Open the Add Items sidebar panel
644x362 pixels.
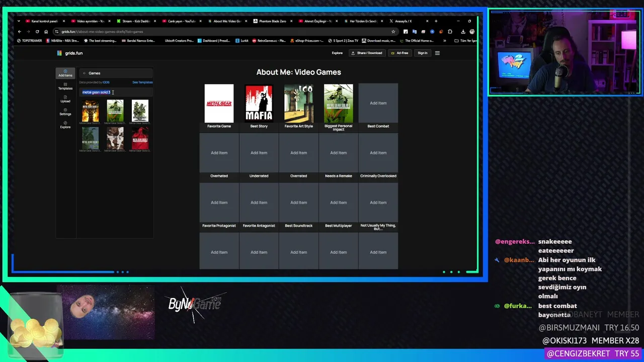coord(65,73)
